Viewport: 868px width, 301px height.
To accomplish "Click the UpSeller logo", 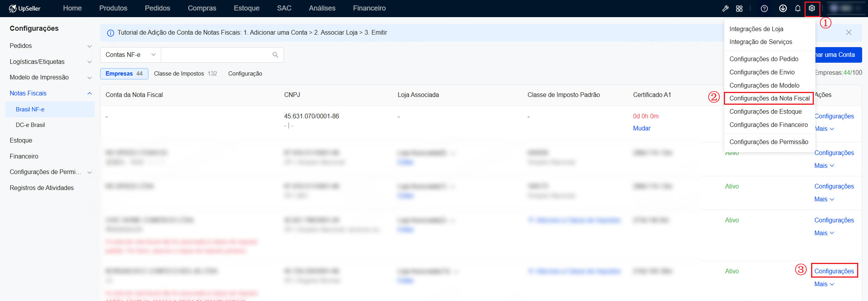I will [25, 9].
